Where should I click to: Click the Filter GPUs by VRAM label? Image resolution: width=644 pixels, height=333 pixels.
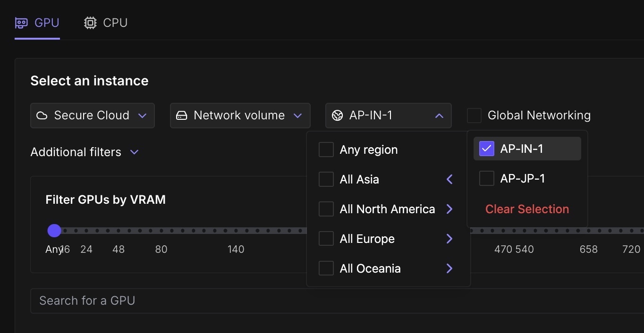point(106,200)
